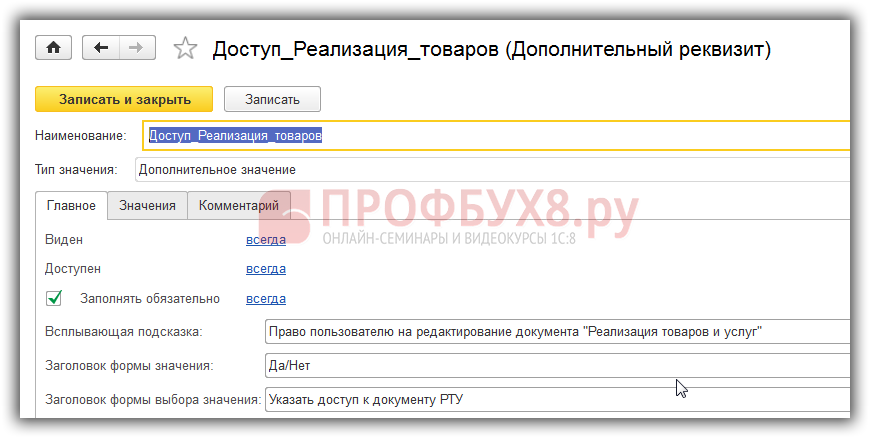This screenshot has height=438, width=870.
Task: Open the Значения tab
Action: (x=147, y=205)
